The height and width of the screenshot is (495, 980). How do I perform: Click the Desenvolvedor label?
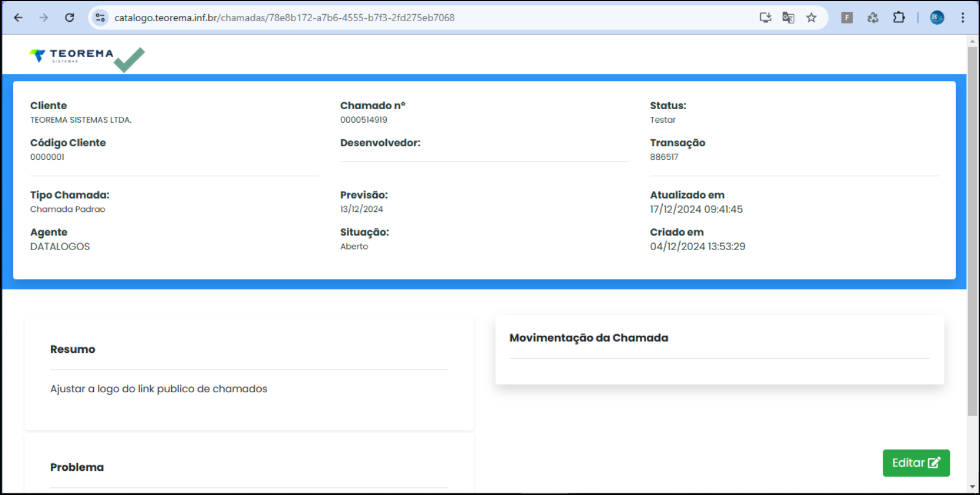click(380, 143)
